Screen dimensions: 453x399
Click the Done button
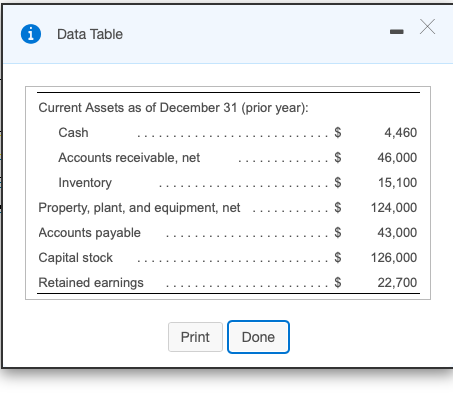(x=258, y=337)
